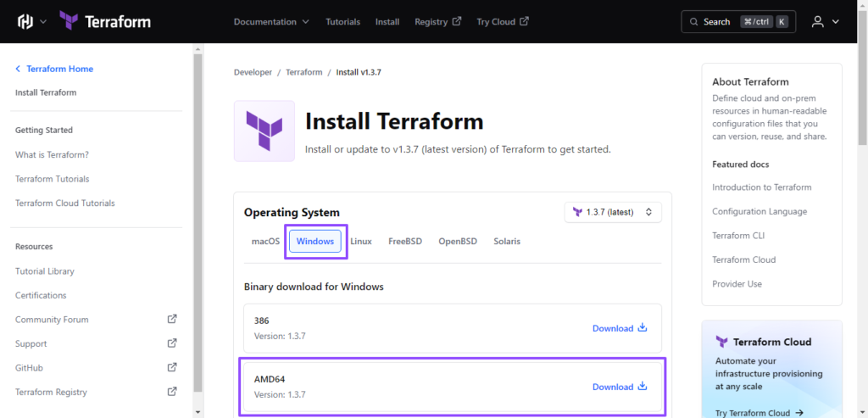Screen dimensions: 868x418
Task: Click the large Terraform logo tile
Action: coord(264,131)
